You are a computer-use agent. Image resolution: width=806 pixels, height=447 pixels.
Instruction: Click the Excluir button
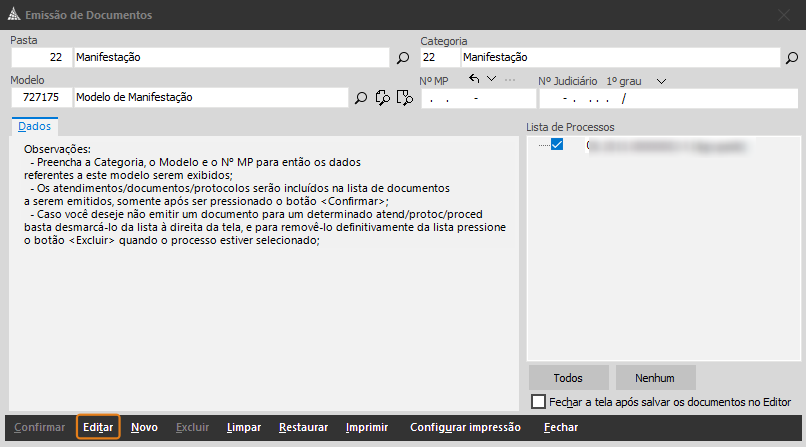[192, 427]
